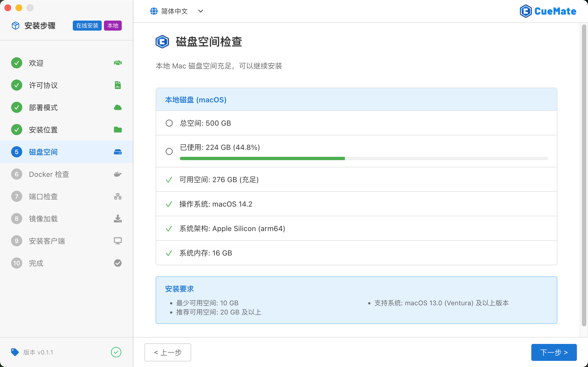Viewport: 588px width, 367px height.
Task: Click the license document icon beside 许可协议
Action: point(118,85)
